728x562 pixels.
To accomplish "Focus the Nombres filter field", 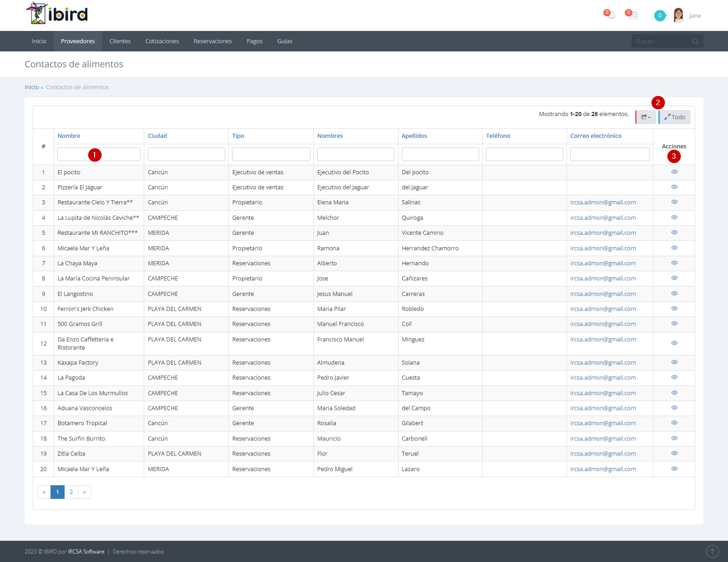I will 356,154.
